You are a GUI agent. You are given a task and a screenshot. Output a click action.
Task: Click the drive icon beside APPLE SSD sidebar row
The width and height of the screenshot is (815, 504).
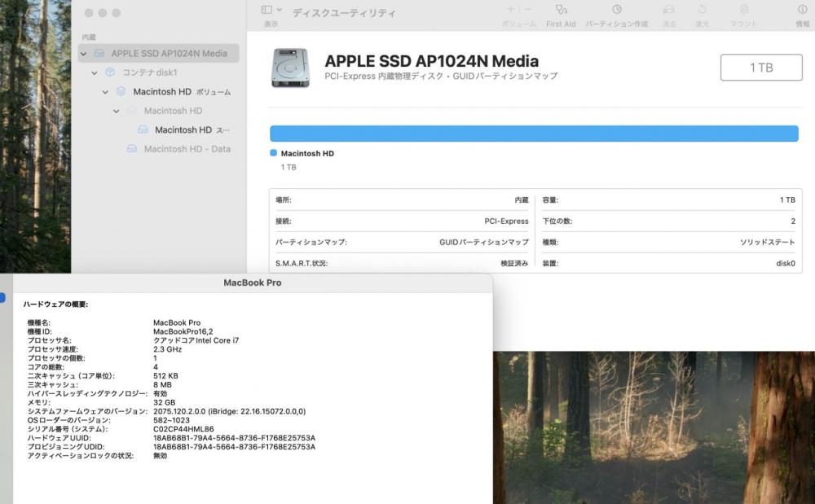click(x=99, y=54)
